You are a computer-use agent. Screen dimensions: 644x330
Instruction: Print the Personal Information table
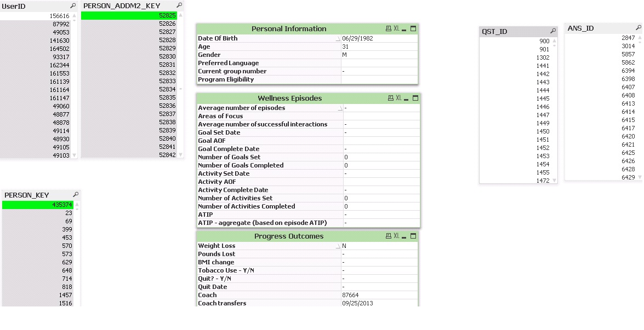tap(389, 28)
